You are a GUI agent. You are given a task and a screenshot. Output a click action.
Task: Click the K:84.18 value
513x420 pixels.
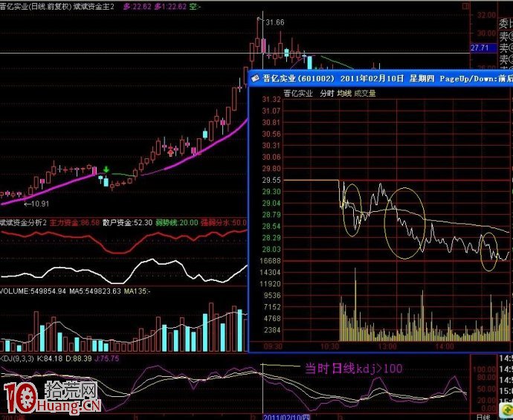[x=50, y=358]
